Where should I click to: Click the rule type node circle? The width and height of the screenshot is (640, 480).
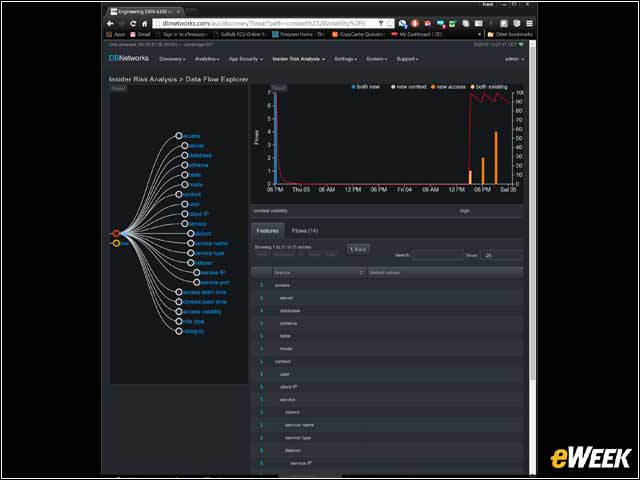click(x=179, y=322)
